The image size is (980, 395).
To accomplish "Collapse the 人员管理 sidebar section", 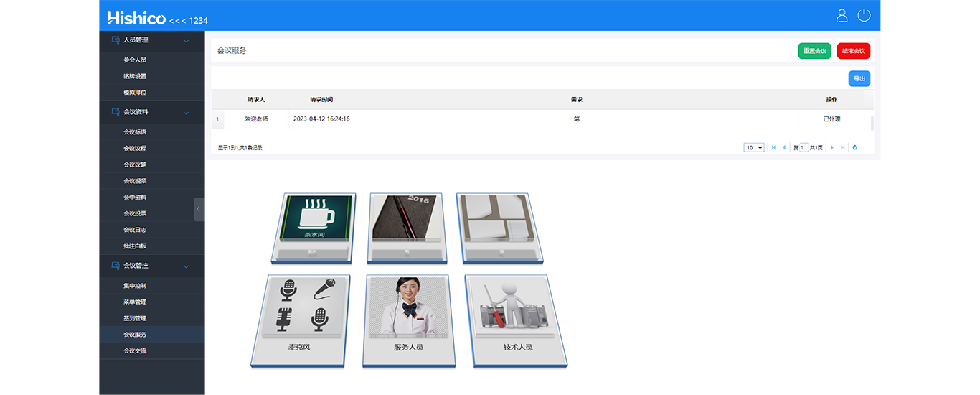I will 186,41.
